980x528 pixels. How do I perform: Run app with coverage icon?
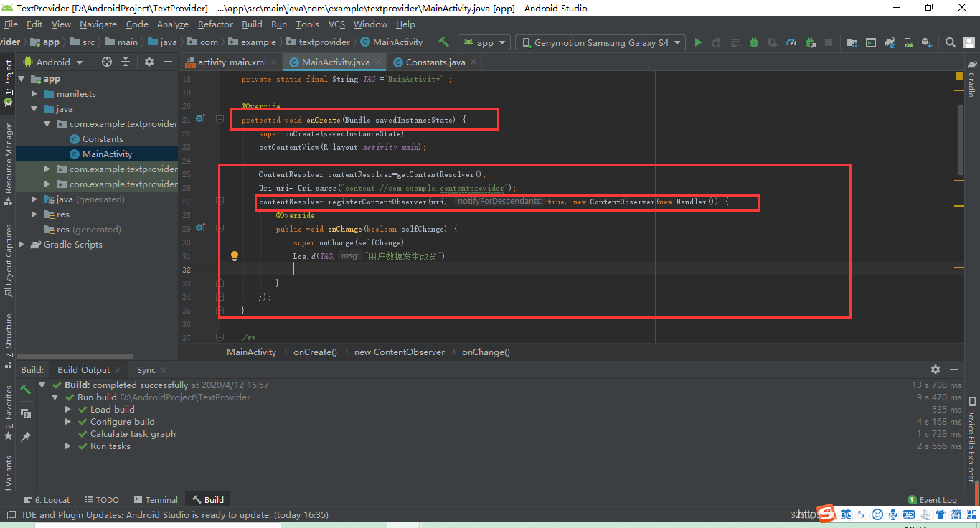773,42
